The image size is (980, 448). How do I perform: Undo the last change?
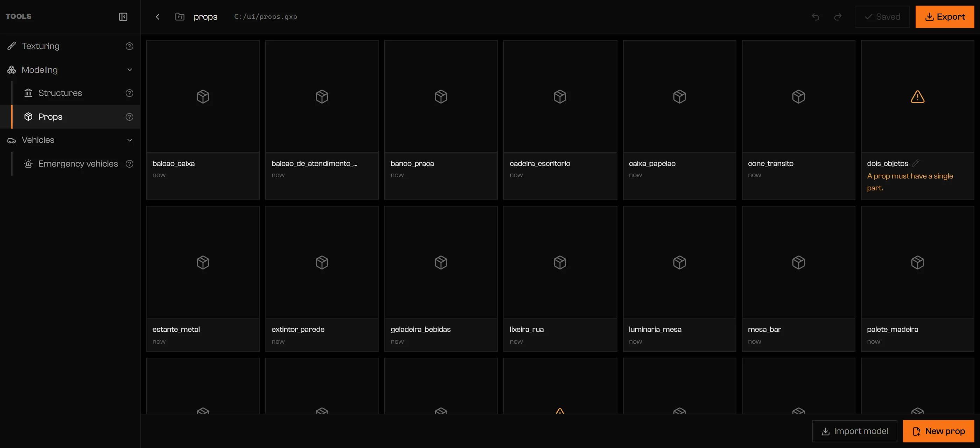[815, 17]
